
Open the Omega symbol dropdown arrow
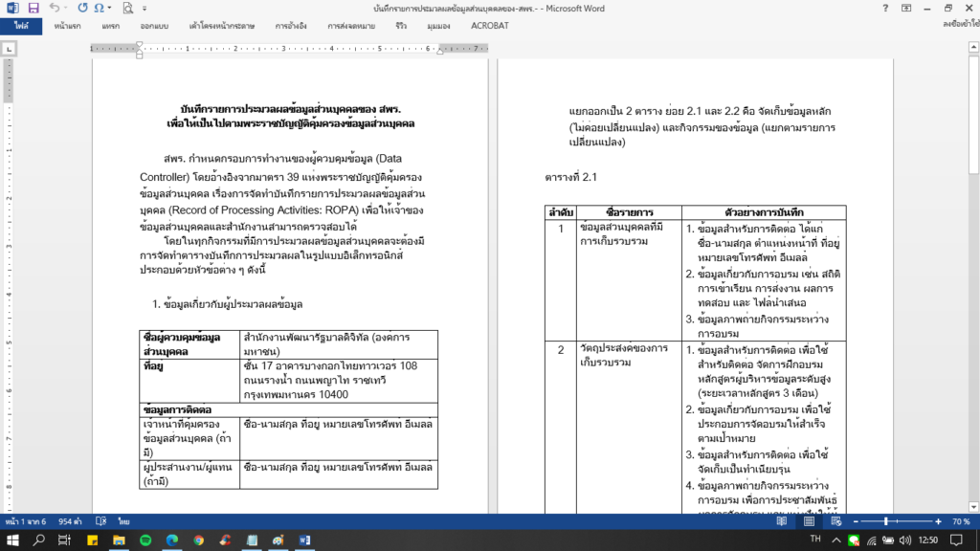pyautogui.click(x=109, y=8)
